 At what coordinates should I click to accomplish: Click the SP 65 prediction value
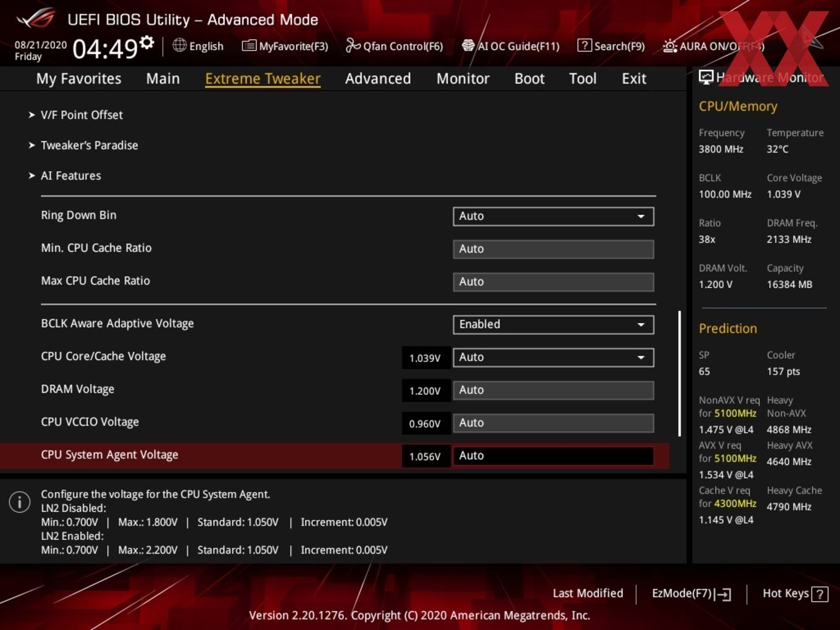coord(704,371)
